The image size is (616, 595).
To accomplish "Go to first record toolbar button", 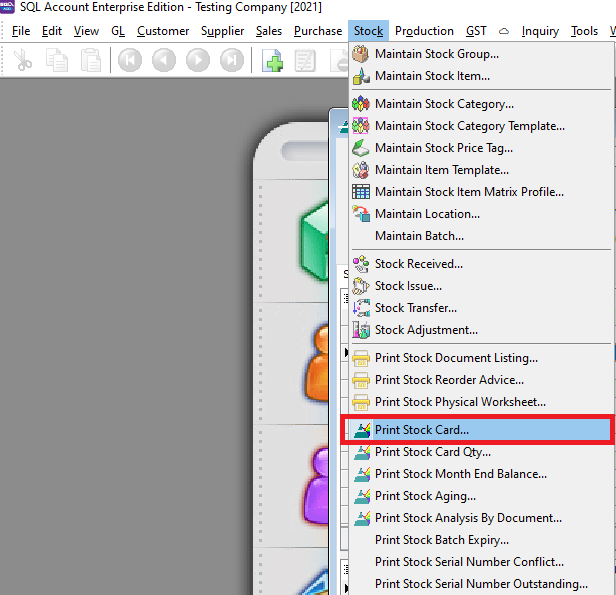I will 129,61.
